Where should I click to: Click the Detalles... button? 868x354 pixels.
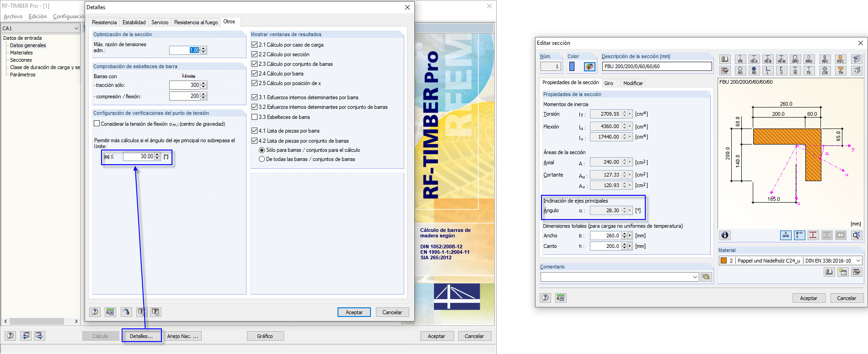(x=141, y=336)
